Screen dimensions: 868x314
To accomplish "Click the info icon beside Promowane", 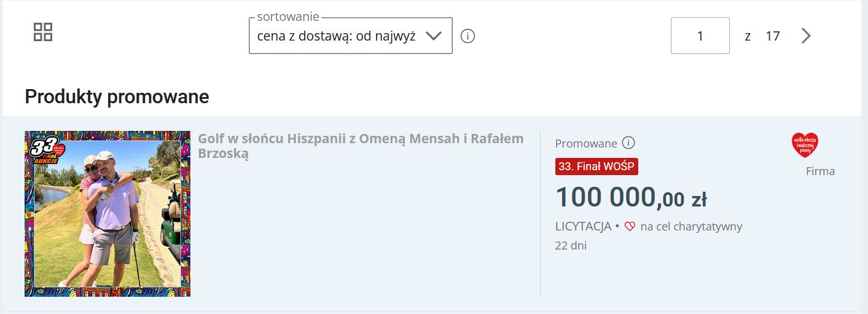I will (628, 143).
